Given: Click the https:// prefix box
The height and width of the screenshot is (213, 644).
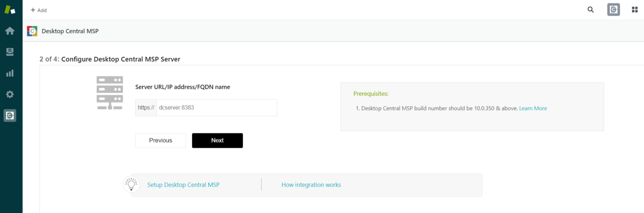Looking at the screenshot, I should point(146,108).
